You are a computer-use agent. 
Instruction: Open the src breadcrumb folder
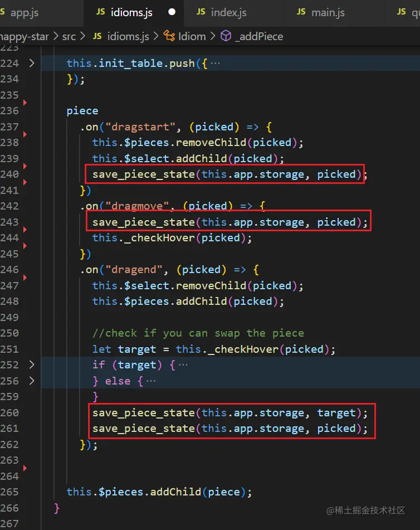click(69, 37)
